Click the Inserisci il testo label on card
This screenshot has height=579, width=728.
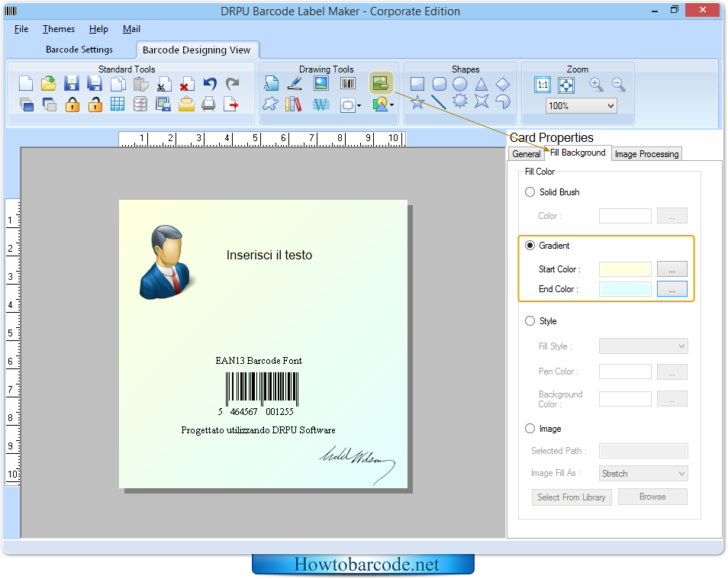click(269, 255)
